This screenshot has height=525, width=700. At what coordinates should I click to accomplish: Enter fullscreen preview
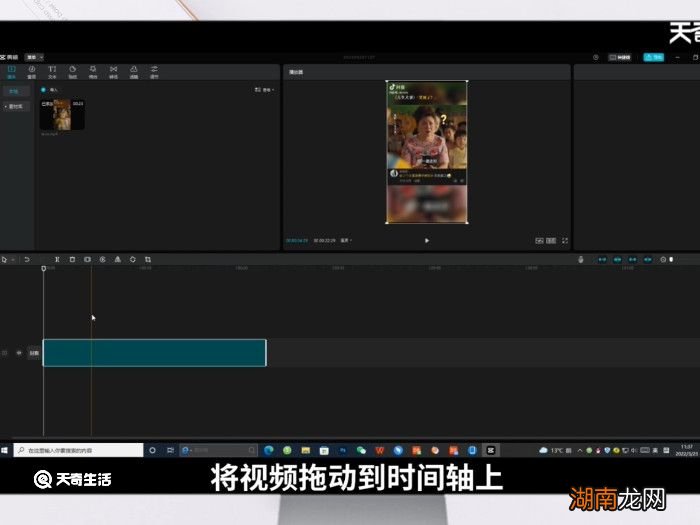[565, 241]
